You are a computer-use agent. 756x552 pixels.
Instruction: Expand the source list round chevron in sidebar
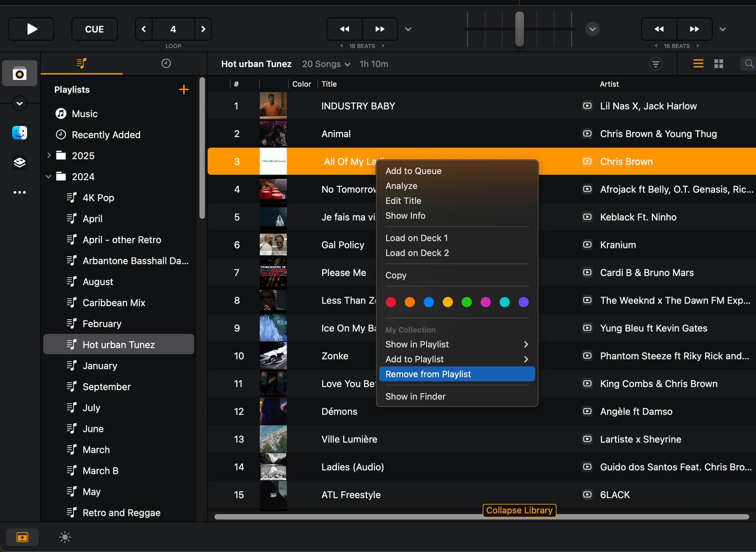[x=20, y=104]
